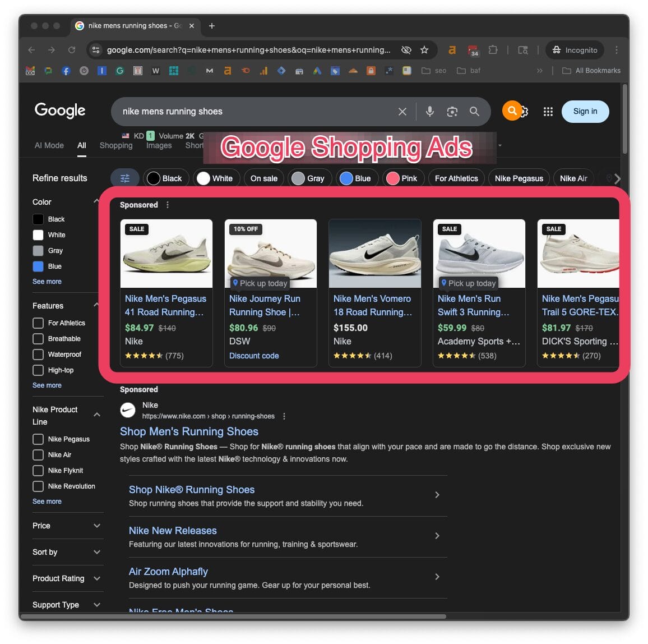
Task: Apply the Pink color chip
Action: 403,178
